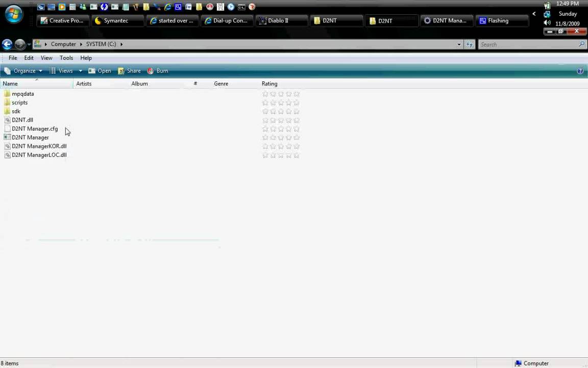Open Command Prompt from Quick Launch
This screenshot has height=368, width=588.
pos(241,7)
